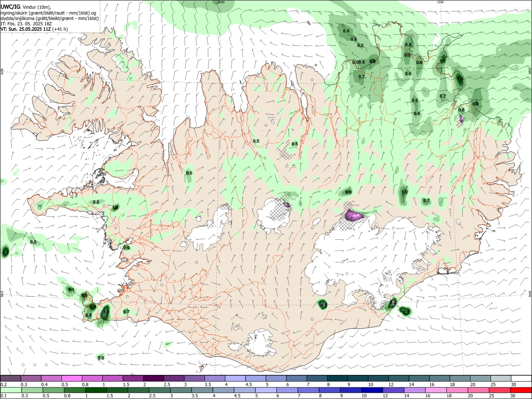The image size is (532, 399).
Task: Click the dark plum swatch starting at 0.2
Action: 10,379
